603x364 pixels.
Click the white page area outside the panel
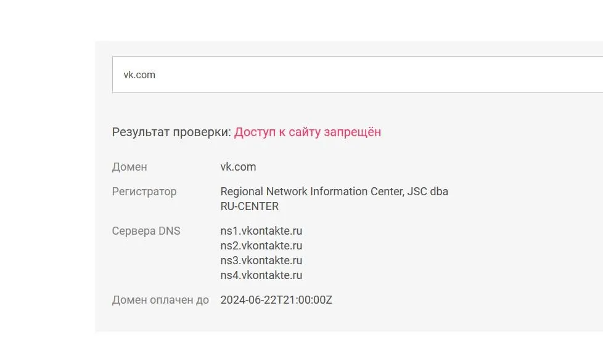[43, 185]
